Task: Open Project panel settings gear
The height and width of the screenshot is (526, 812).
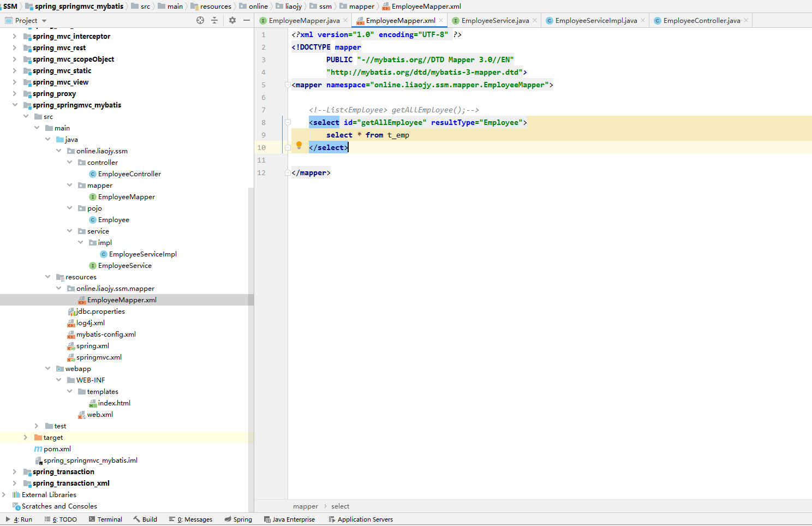Action: click(232, 20)
